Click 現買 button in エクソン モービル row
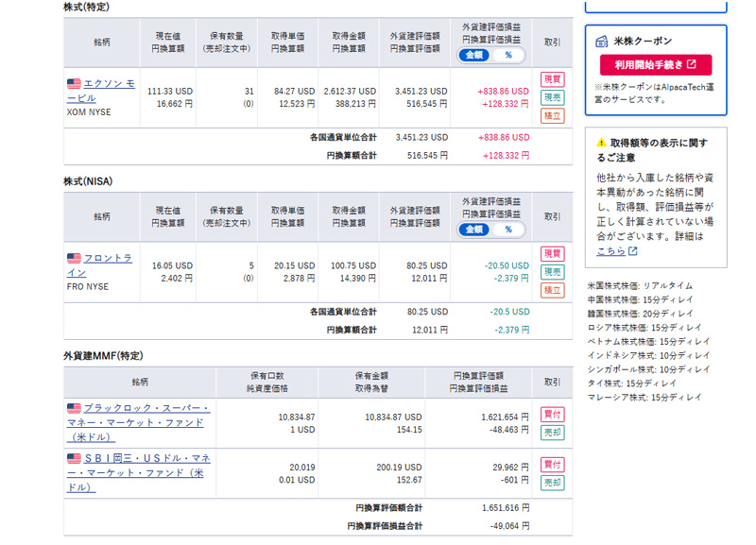756x545 pixels. (x=553, y=79)
